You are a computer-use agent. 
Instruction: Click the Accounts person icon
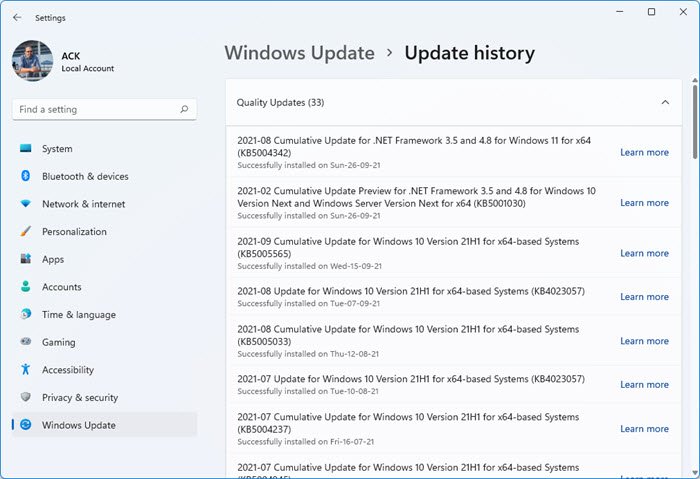[x=26, y=287]
